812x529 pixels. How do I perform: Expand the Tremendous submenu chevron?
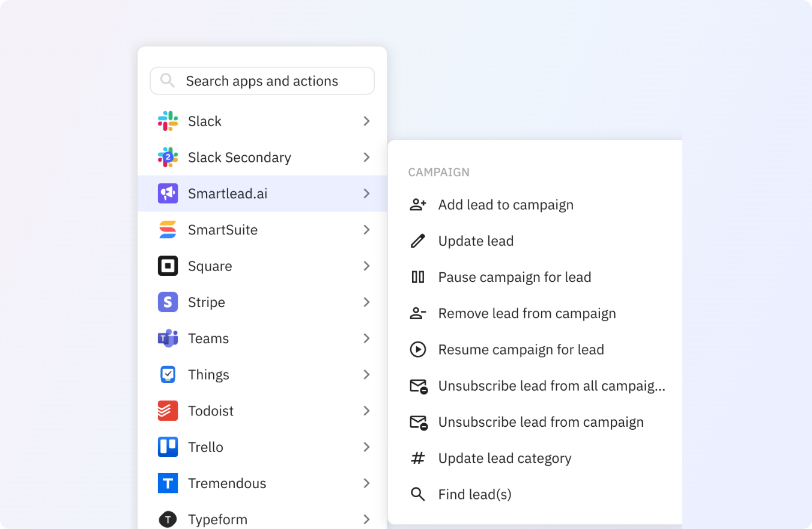coord(366,483)
